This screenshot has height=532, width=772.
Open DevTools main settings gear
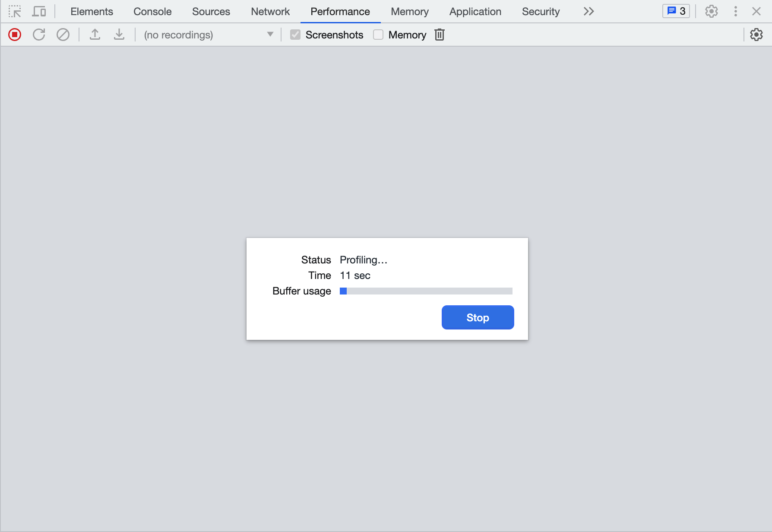click(x=711, y=11)
